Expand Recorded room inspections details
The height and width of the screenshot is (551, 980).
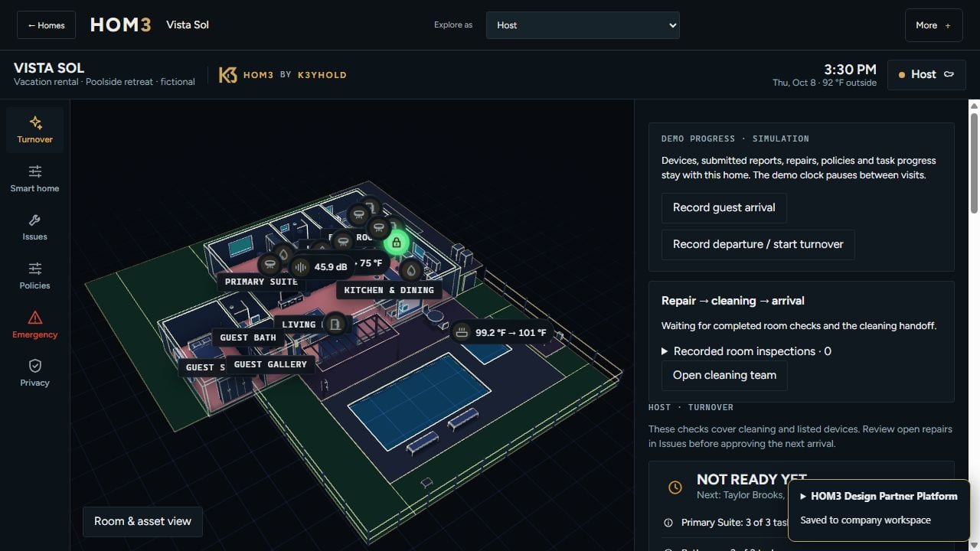pyautogui.click(x=746, y=351)
